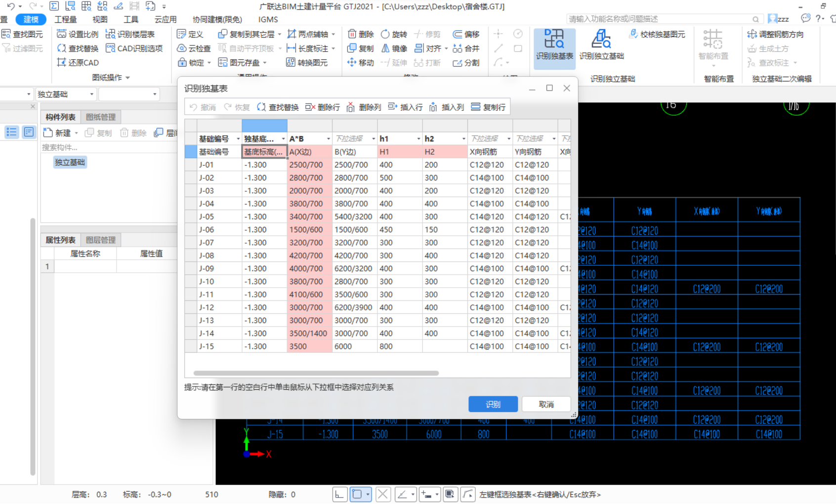Screen dimensions: 836x504
Task: Open the A*B column dropdown
Action: click(x=329, y=139)
